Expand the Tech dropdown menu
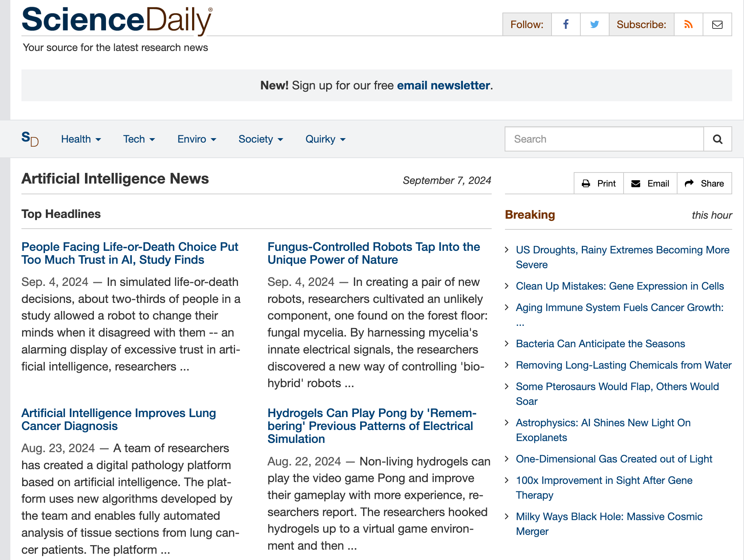 coord(139,139)
